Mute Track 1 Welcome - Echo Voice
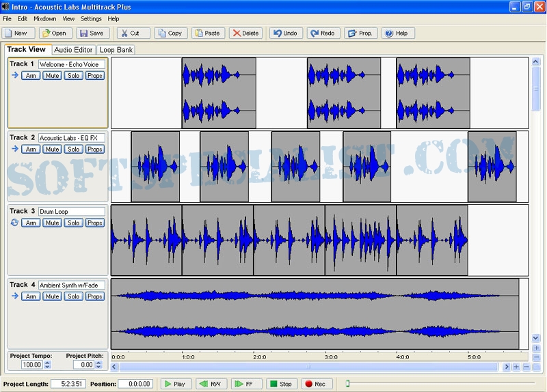Screen dimensions: 547x392 pyautogui.click(x=52, y=76)
